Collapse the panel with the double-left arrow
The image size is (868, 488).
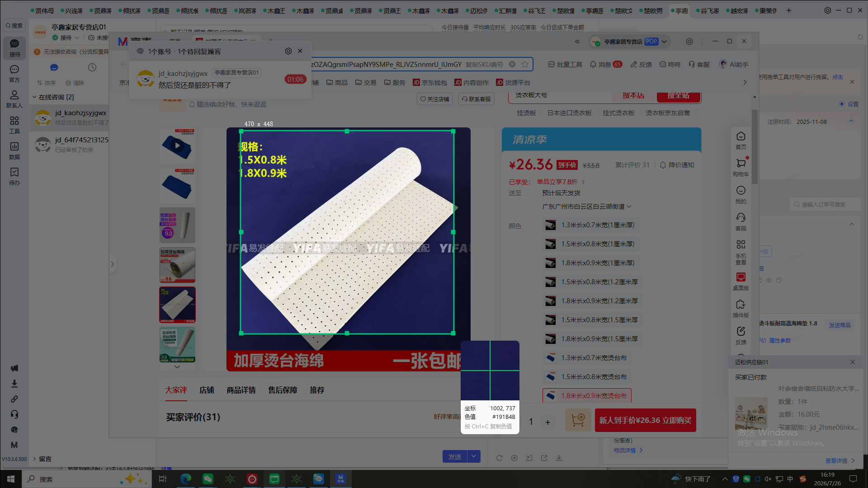577,42
